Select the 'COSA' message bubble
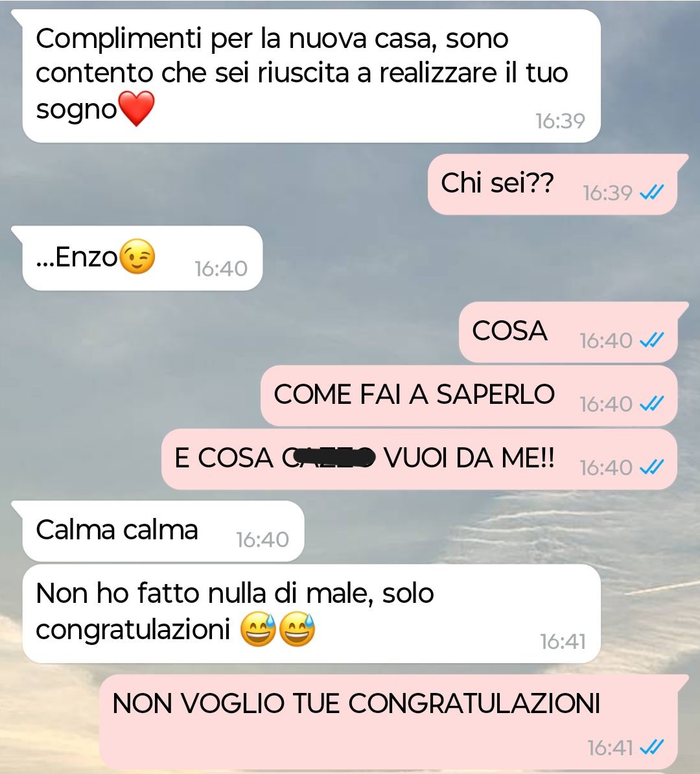Screen dimensions: 700x774 click(568, 332)
